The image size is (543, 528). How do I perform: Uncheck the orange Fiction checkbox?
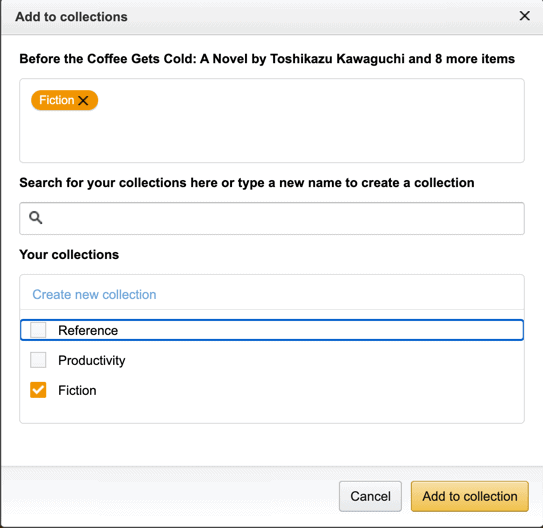point(38,390)
